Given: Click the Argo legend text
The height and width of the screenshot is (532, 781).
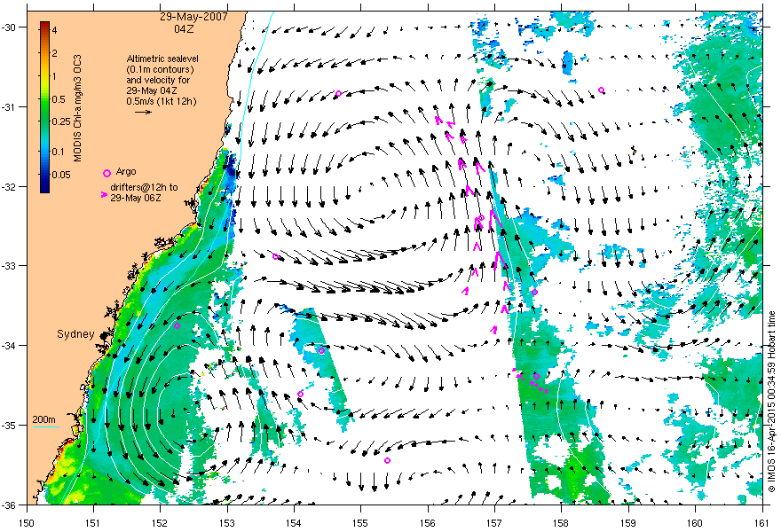Looking at the screenshot, I should (125, 172).
